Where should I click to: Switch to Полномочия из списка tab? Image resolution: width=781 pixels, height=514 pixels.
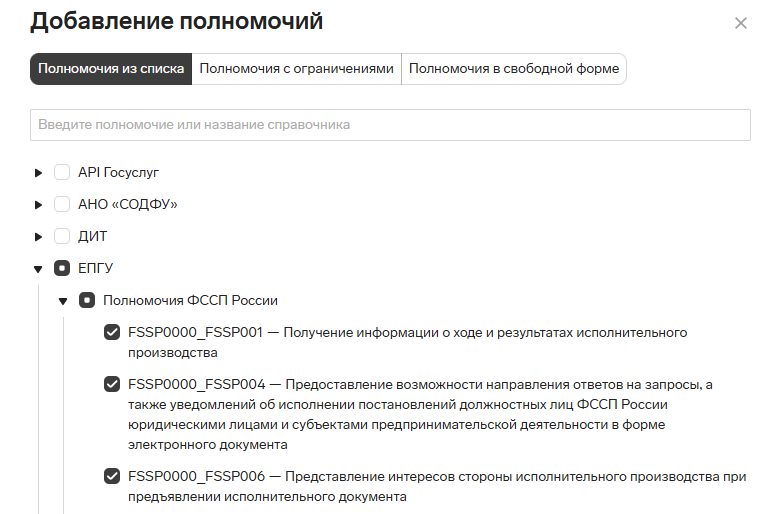(x=111, y=69)
